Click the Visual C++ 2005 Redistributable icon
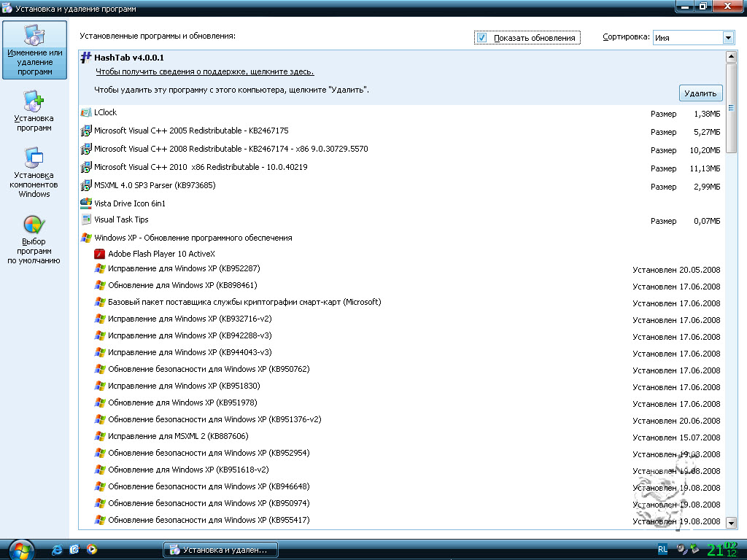 pos(86,131)
